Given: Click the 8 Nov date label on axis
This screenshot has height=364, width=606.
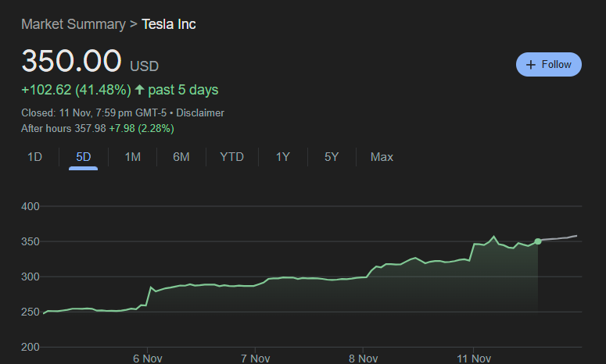Looking at the screenshot, I should [x=363, y=359].
